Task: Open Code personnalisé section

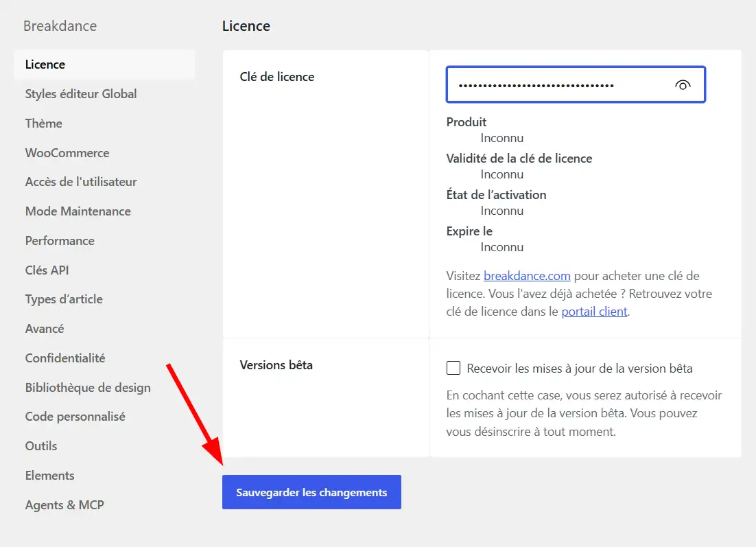Action: coord(75,417)
